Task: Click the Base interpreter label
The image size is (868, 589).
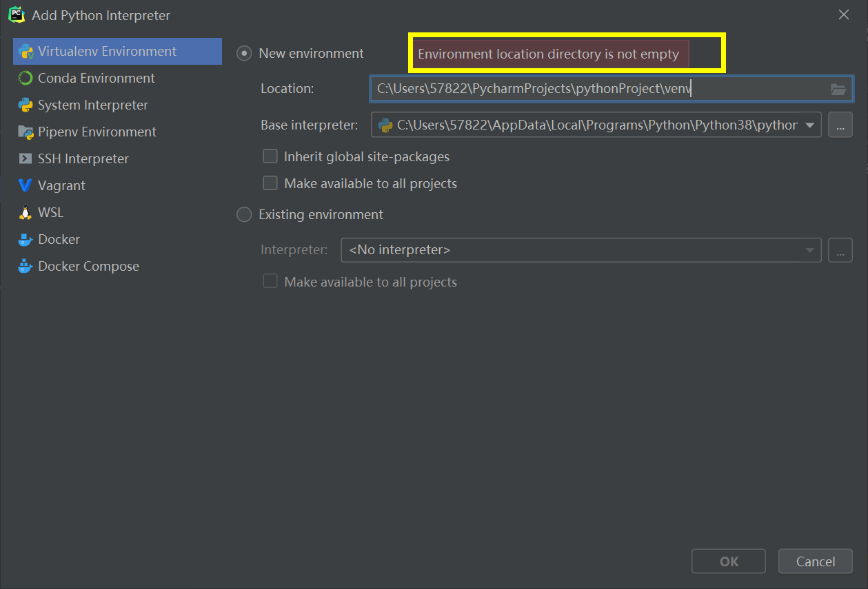Action: coord(310,125)
